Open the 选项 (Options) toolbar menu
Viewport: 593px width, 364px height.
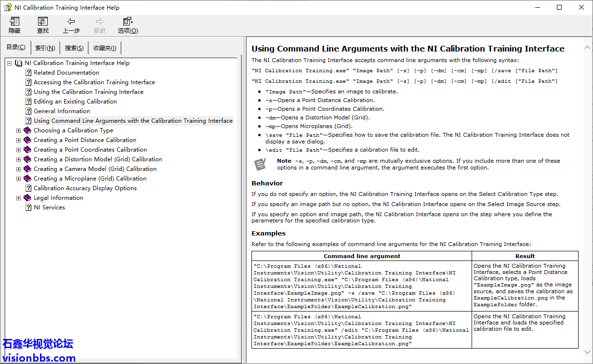pos(128,22)
